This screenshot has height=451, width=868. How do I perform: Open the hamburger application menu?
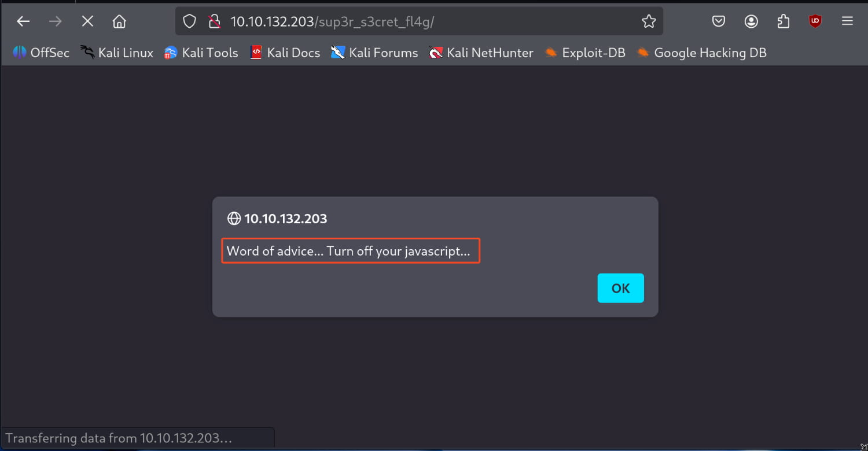tap(847, 21)
